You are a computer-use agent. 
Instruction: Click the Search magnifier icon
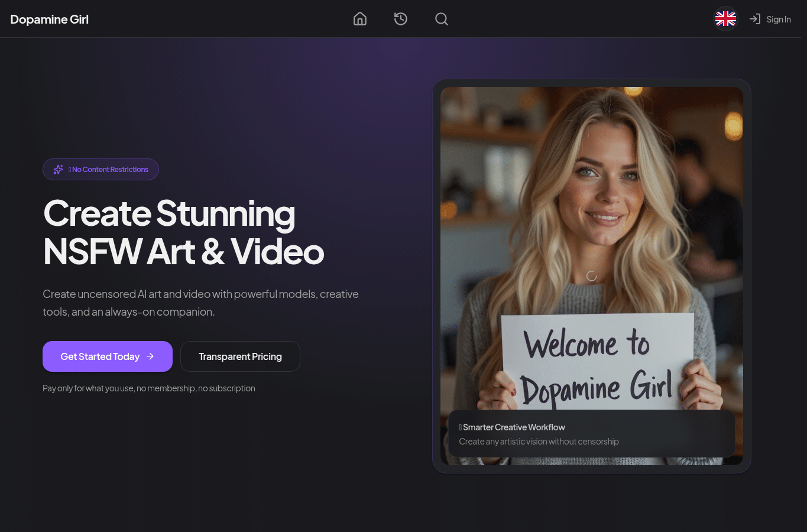[x=442, y=19]
